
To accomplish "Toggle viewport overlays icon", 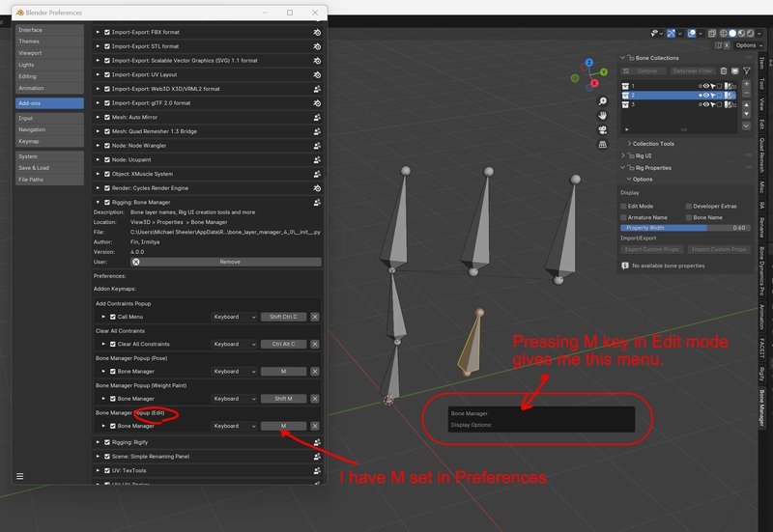I will pos(692,34).
